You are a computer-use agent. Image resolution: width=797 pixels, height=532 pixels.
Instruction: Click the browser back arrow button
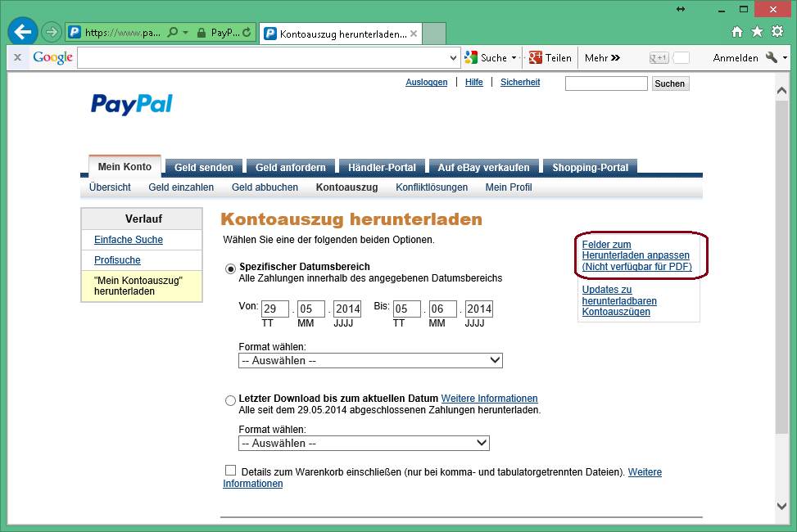pyautogui.click(x=23, y=33)
